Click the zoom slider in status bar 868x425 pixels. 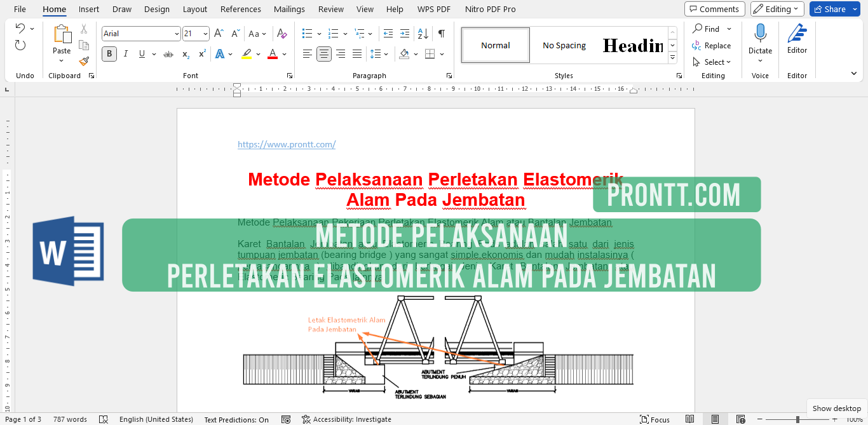(x=797, y=419)
